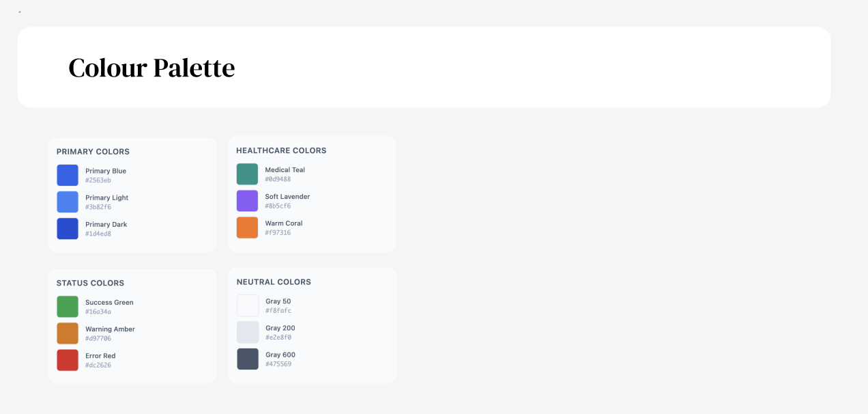Choose the Gray 600 color swatch
Viewport: 868px width, 414px height.
248,359
